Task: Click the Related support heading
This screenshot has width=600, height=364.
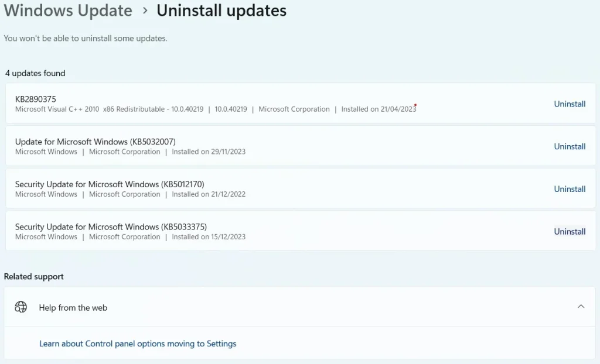Action: point(33,276)
